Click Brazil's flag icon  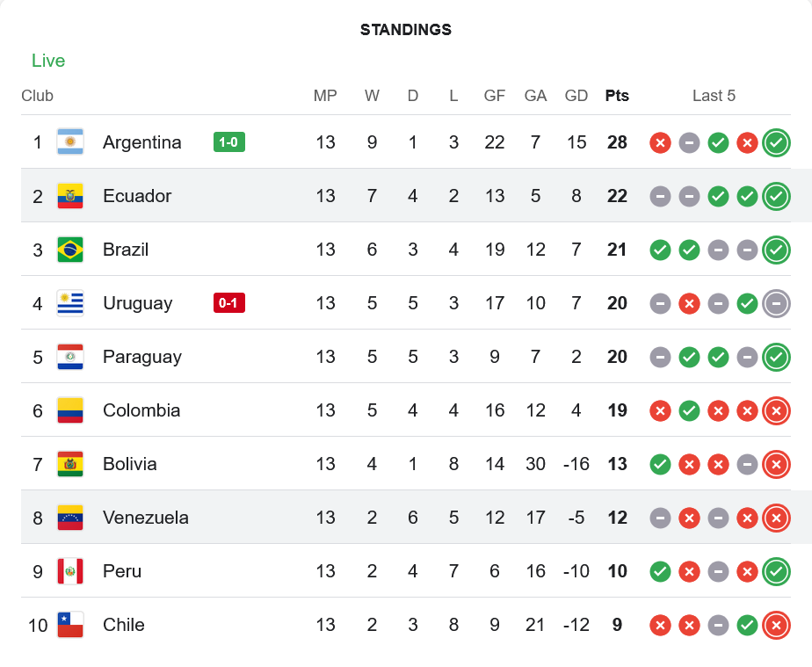(70, 250)
